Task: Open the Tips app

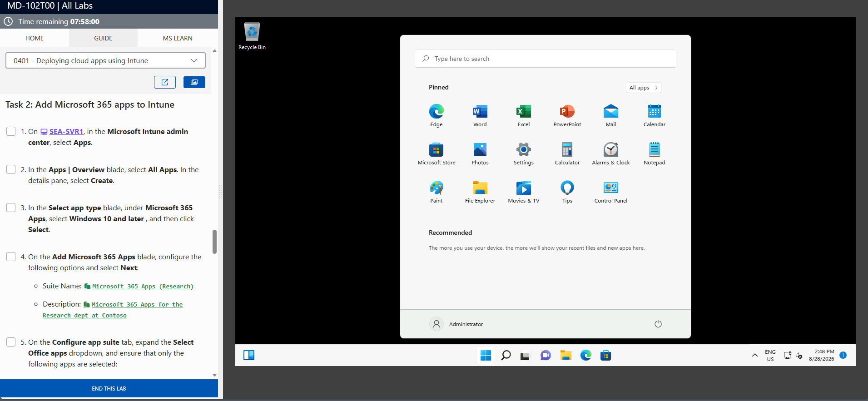Action: tap(567, 192)
